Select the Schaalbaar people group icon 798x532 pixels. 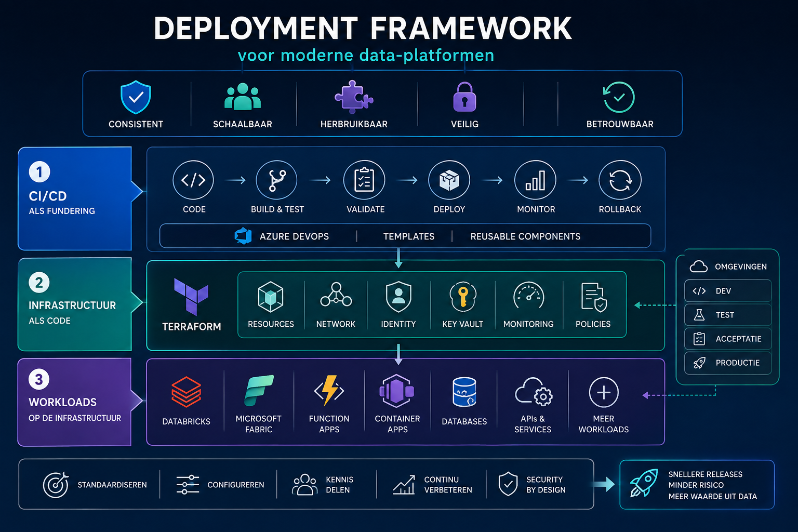242,97
